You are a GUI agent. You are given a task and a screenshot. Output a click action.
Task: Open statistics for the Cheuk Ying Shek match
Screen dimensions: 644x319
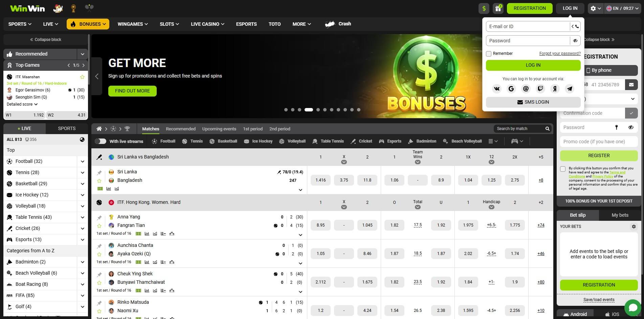coord(147,290)
